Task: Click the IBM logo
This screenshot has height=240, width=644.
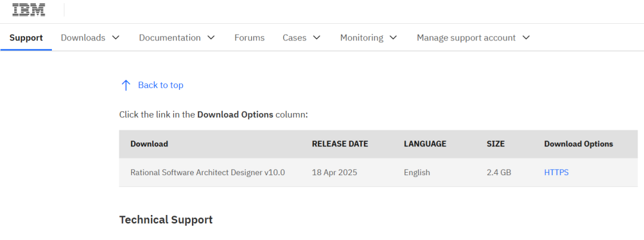Action: [29, 10]
